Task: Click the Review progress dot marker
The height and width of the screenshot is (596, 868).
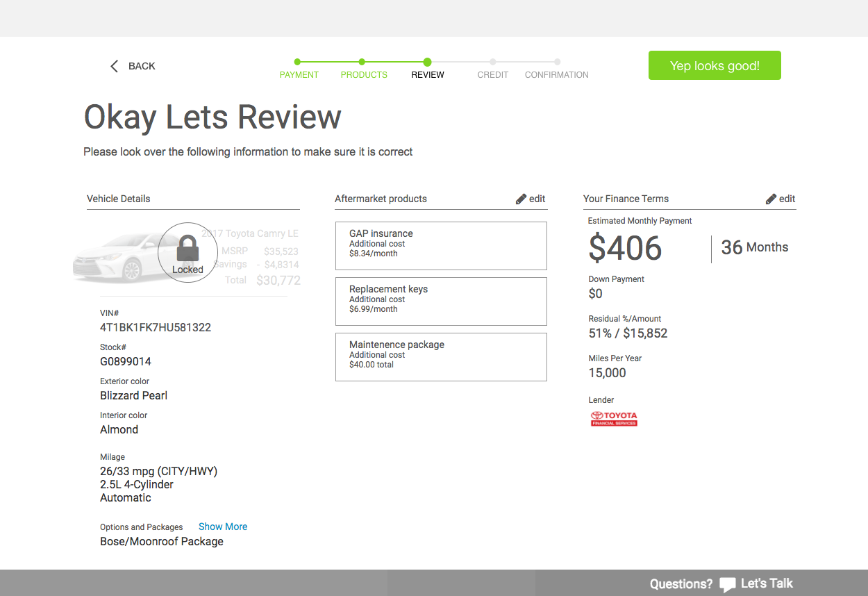Action: pos(427,62)
